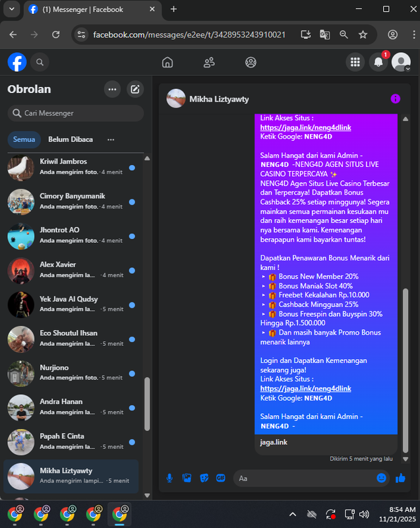Open chat with Alex Xavier
Image resolution: width=420 pixels, height=528 pixels.
pyautogui.click(x=71, y=271)
